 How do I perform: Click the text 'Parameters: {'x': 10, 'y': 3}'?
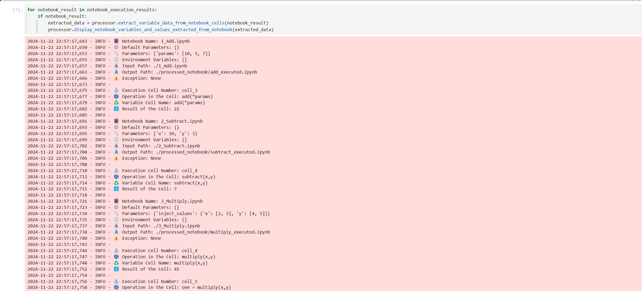(x=159, y=133)
